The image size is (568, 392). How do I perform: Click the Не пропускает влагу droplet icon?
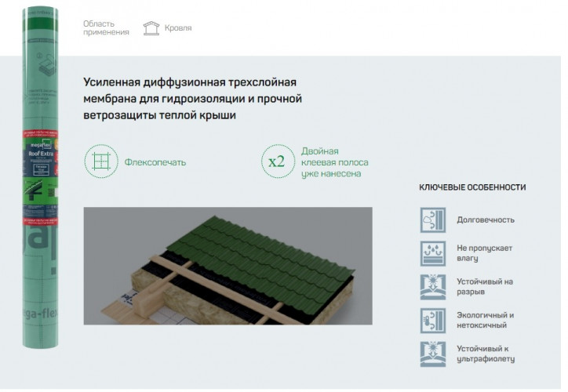pyautogui.click(x=433, y=253)
